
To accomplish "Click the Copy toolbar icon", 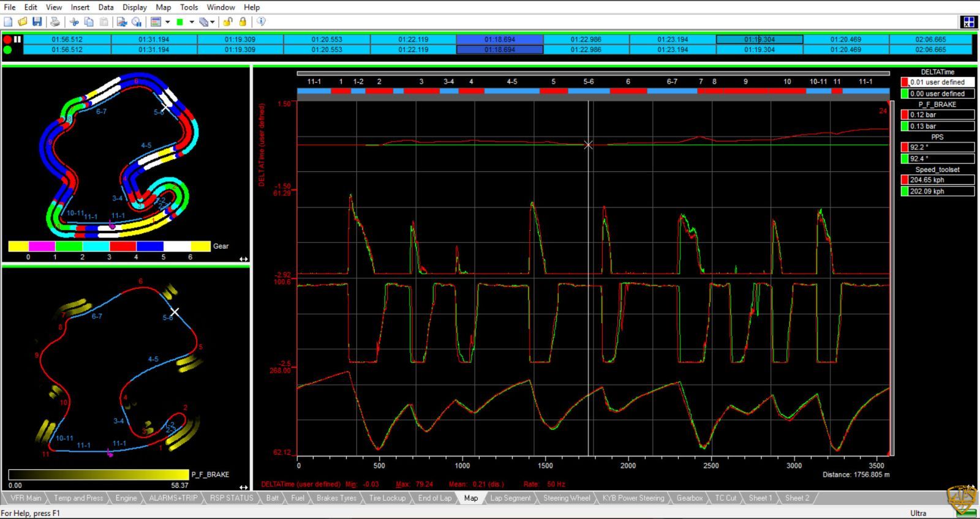I will [x=89, y=22].
